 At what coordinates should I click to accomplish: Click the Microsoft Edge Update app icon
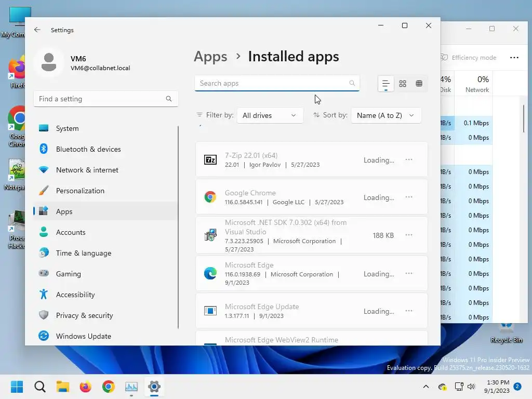tap(210, 311)
